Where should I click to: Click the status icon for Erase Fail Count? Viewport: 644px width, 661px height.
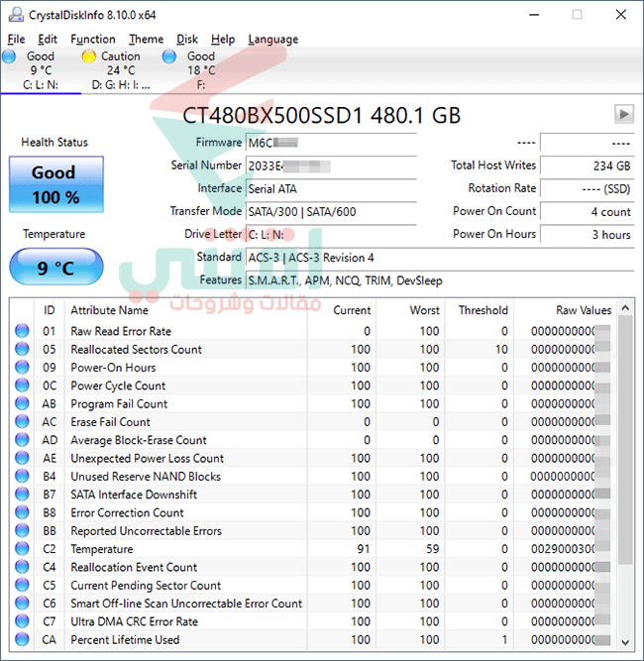(22, 421)
